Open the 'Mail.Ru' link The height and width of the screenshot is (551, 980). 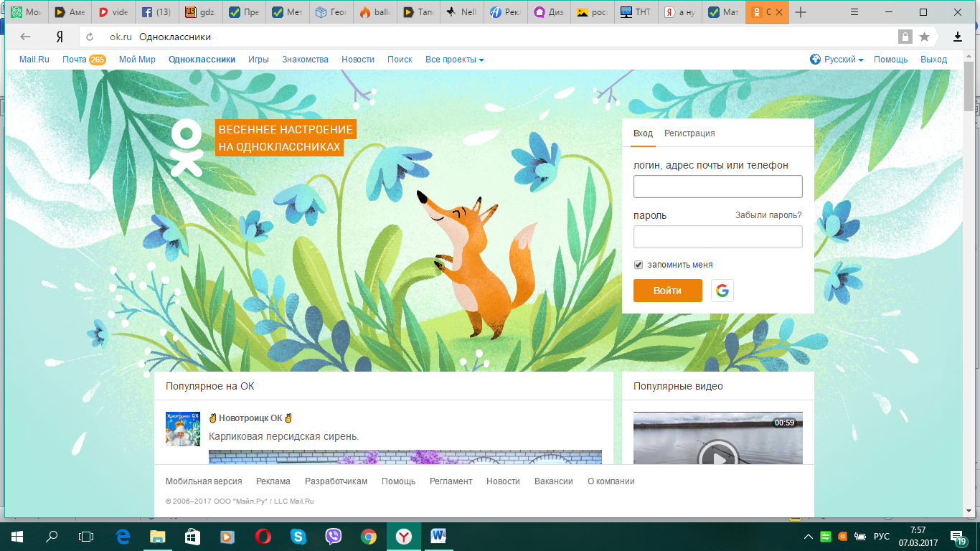(x=34, y=60)
